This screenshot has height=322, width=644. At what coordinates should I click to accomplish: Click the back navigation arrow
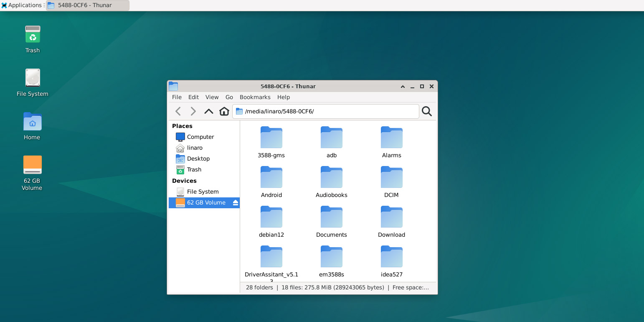178,111
